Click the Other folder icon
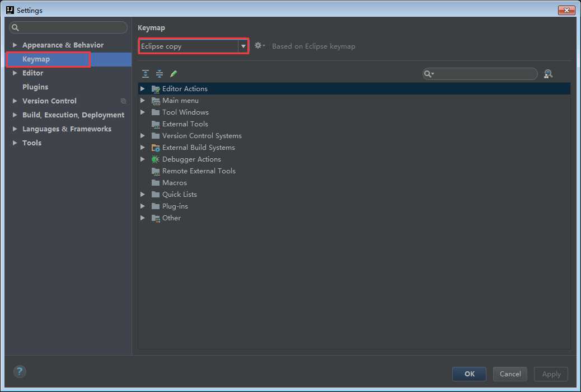The height and width of the screenshot is (392, 581). 156,218
